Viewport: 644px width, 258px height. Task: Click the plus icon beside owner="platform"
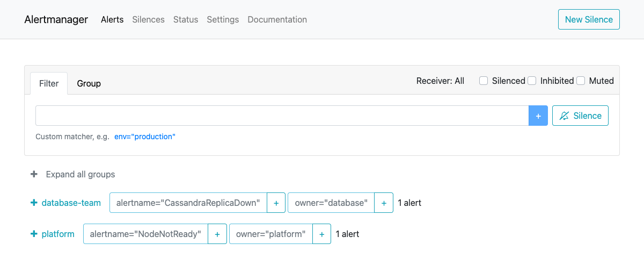click(321, 234)
